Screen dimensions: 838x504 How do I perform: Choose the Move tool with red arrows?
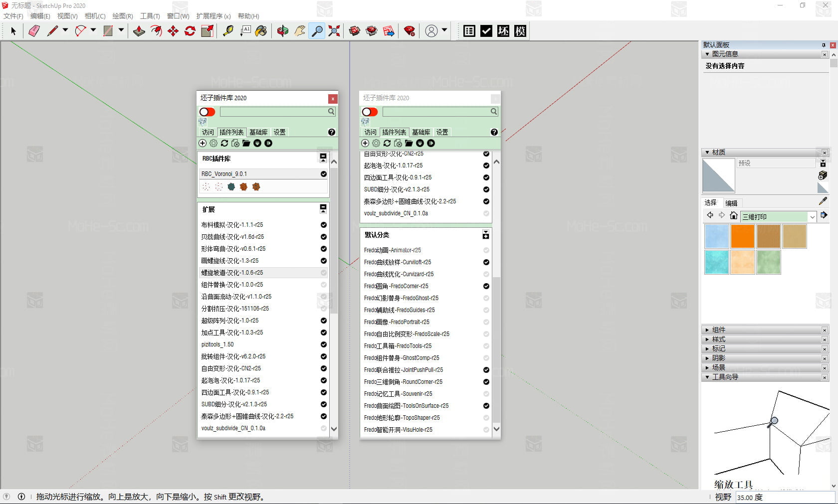point(173,31)
